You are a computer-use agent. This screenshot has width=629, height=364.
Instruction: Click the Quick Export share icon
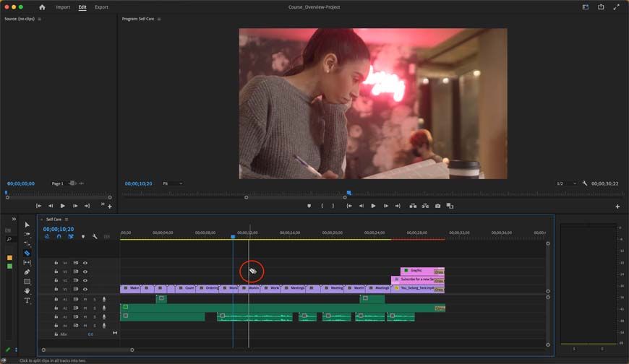click(x=601, y=6)
